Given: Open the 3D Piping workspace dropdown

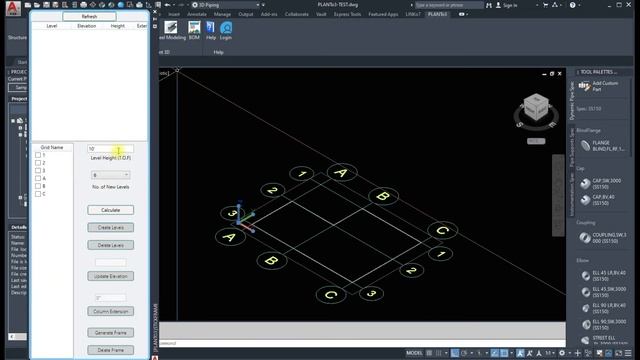Looking at the screenshot, I should [x=226, y=5].
